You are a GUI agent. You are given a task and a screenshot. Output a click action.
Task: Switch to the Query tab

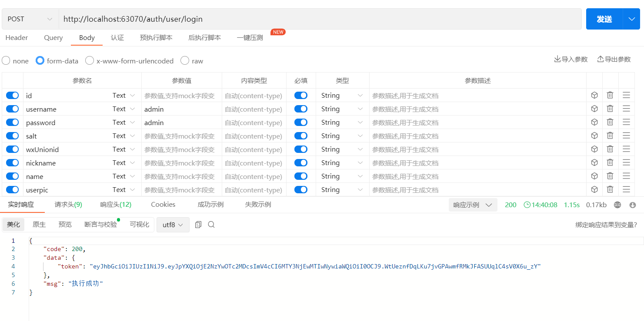click(53, 38)
